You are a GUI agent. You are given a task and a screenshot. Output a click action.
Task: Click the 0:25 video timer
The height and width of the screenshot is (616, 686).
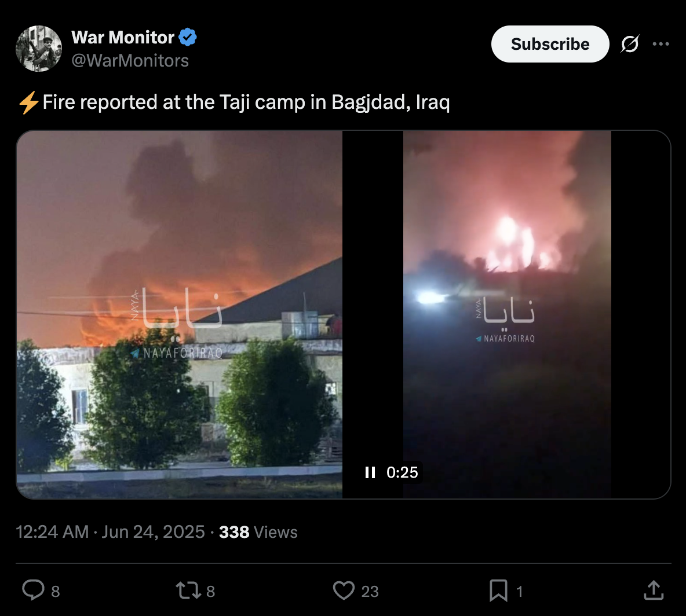coord(402,472)
